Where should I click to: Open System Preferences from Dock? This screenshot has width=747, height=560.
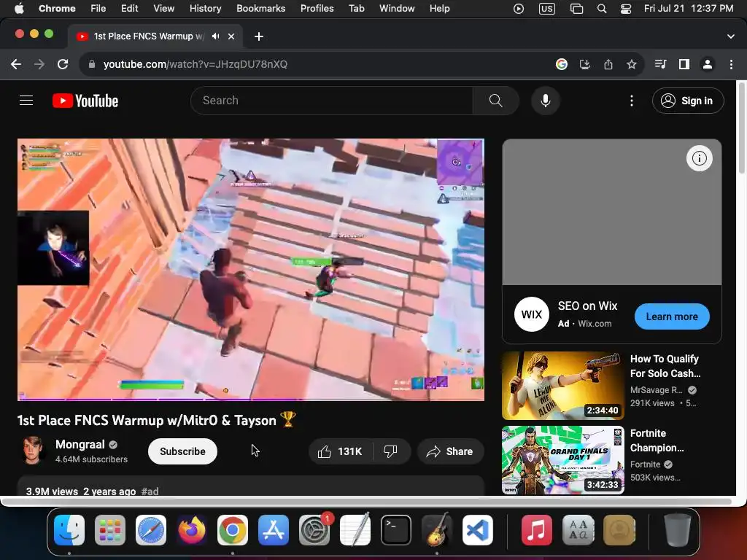click(x=314, y=530)
